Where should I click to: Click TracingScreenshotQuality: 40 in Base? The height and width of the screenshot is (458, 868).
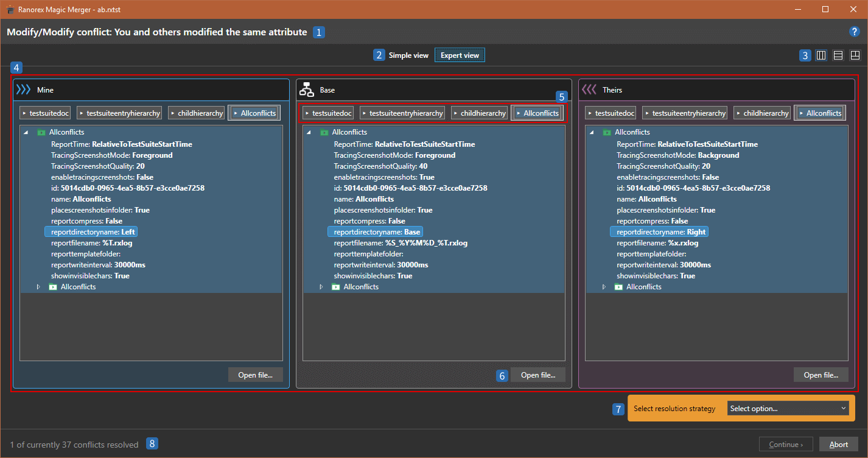coord(381,166)
